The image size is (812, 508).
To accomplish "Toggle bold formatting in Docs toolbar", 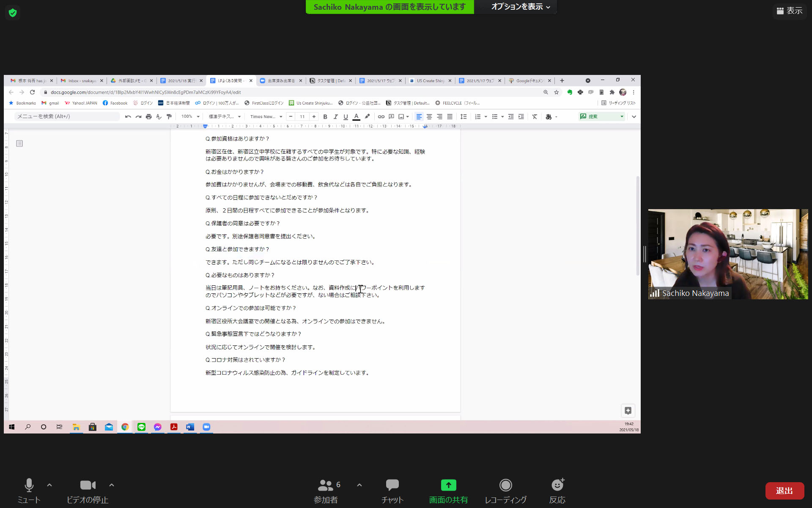I will 325,116.
